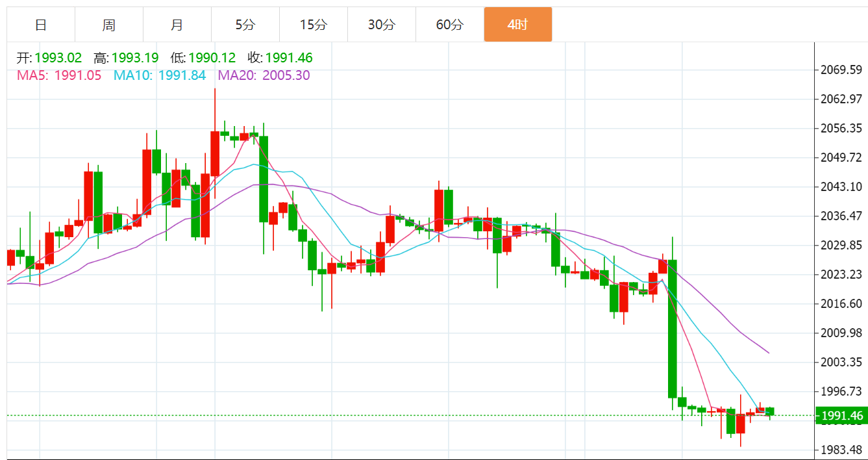Click the active 4时 tab
The image size is (868, 460).
[518, 25]
